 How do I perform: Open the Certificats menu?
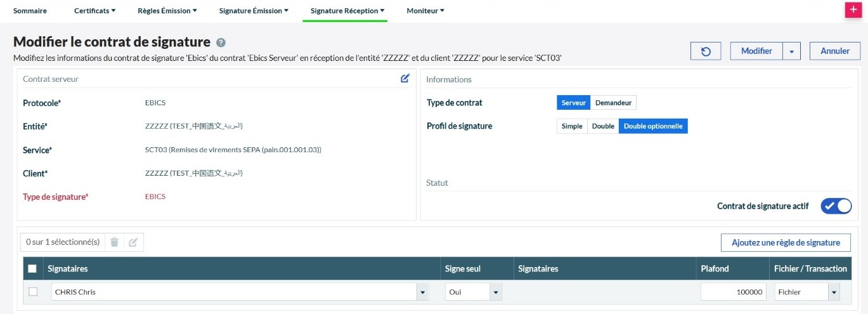coord(94,11)
